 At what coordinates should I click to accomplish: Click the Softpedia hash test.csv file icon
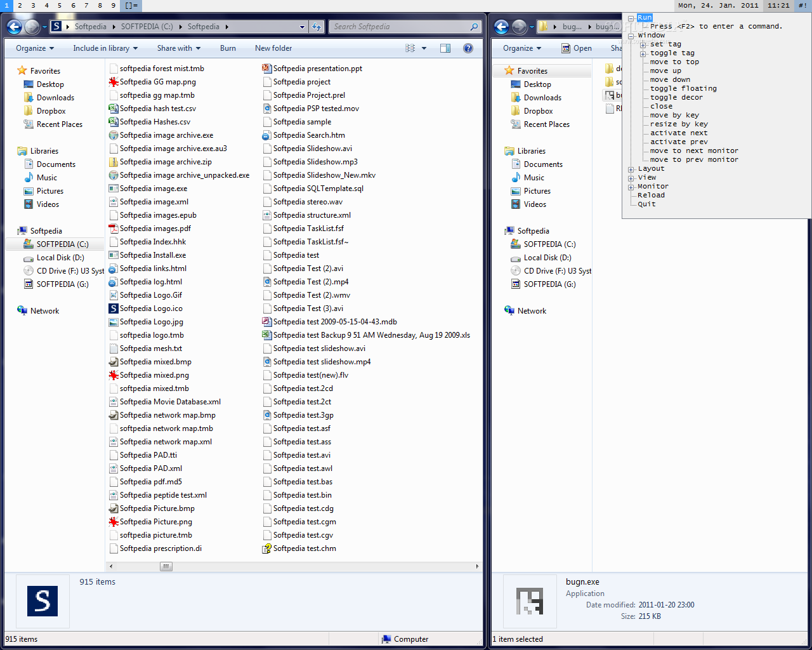[114, 109]
